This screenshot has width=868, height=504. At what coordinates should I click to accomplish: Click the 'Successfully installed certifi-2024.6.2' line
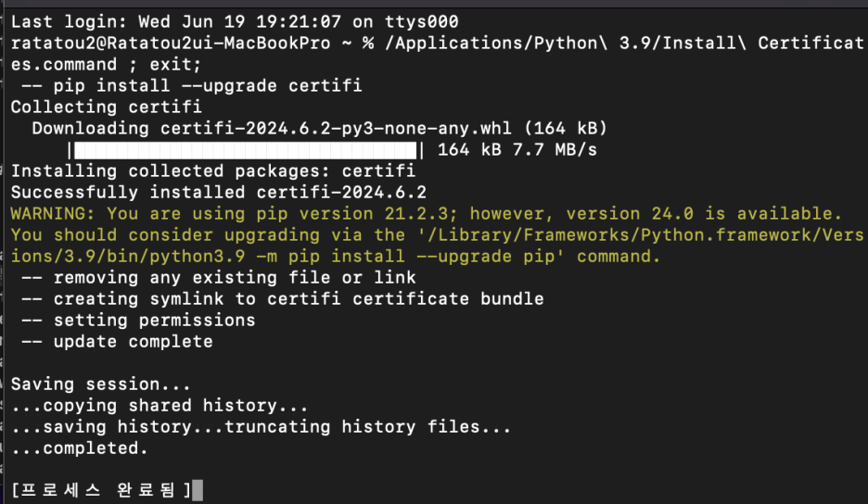click(x=219, y=193)
